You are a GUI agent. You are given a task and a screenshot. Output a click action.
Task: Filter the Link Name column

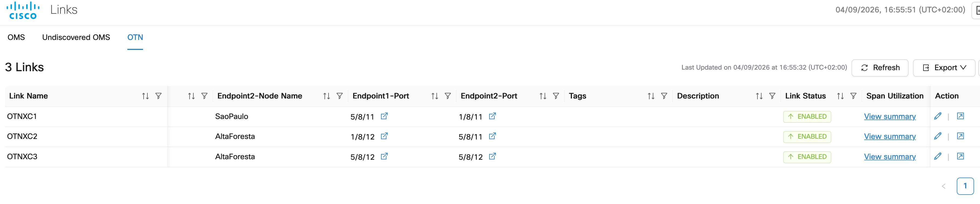pos(158,96)
